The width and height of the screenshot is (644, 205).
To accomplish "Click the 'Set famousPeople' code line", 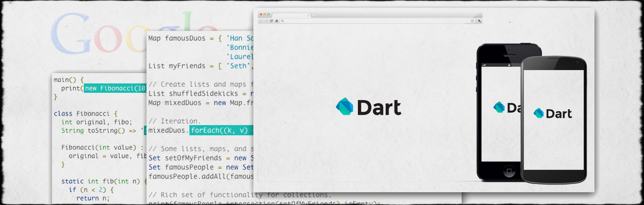I will 201,167.
